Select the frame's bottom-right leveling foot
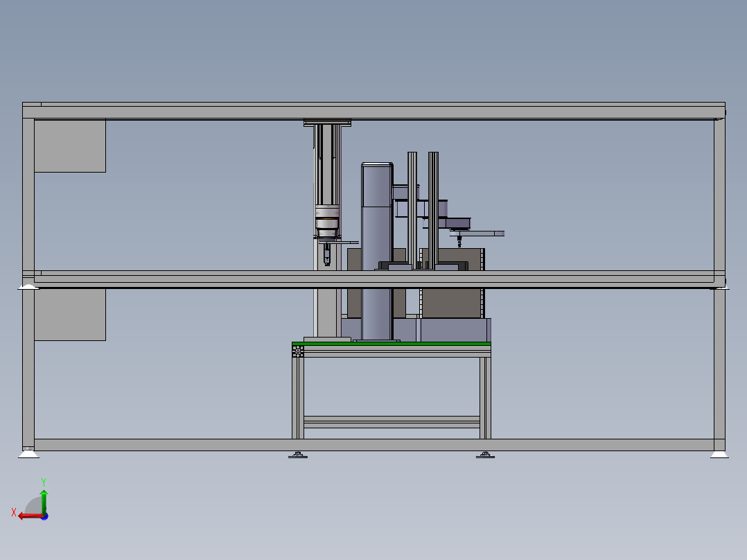The height and width of the screenshot is (560, 747). pos(719,454)
